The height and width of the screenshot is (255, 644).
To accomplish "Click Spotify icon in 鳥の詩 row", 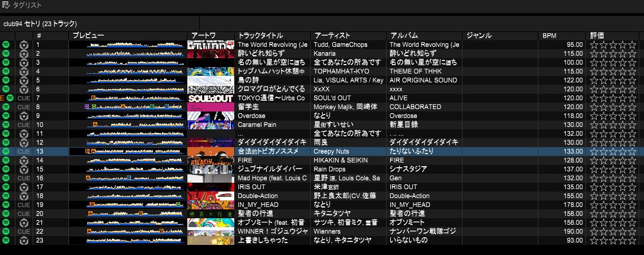I will point(6,80).
